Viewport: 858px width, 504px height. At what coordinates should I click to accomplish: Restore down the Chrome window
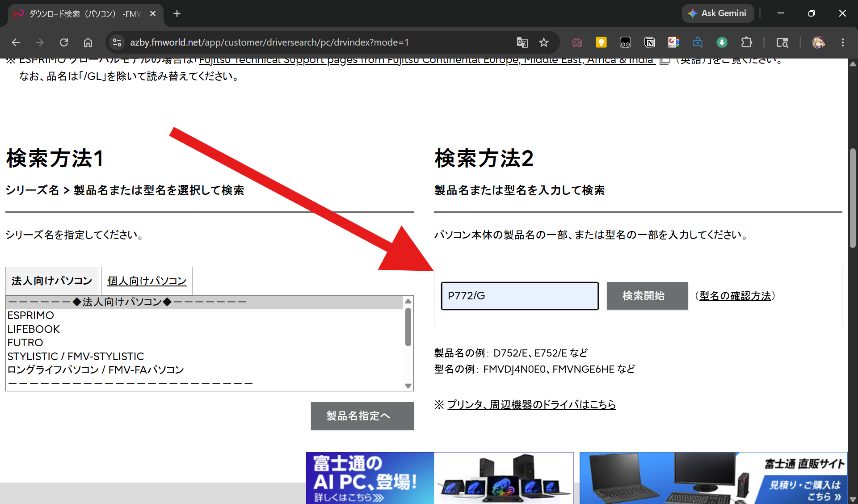[x=812, y=13]
